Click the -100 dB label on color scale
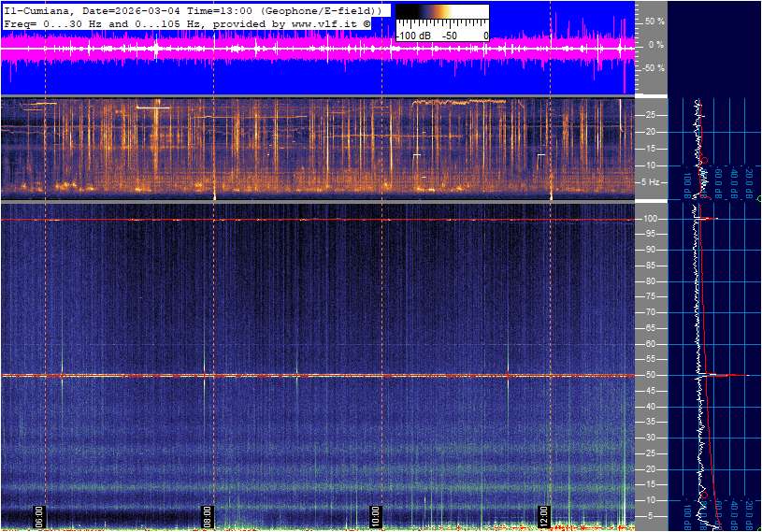The width and height of the screenshot is (762, 532). (x=414, y=35)
